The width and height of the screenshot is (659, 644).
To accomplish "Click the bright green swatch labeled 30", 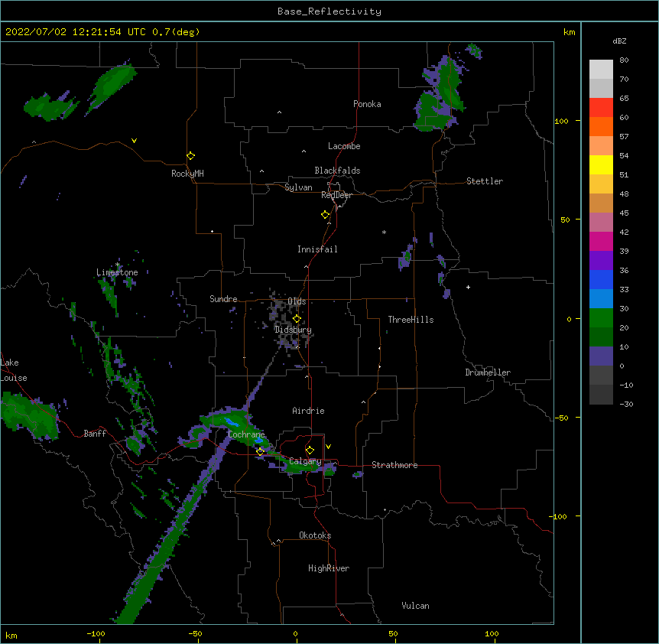I will point(601,318).
